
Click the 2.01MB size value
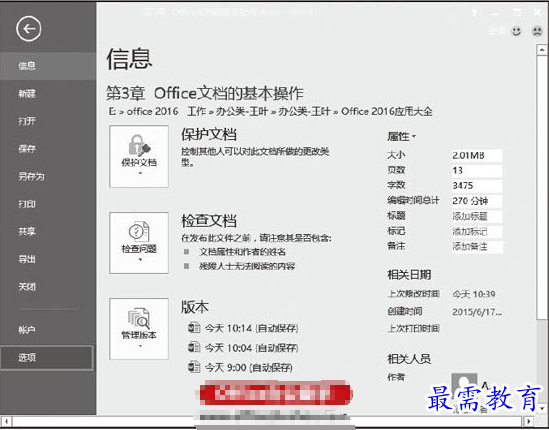tap(477, 155)
